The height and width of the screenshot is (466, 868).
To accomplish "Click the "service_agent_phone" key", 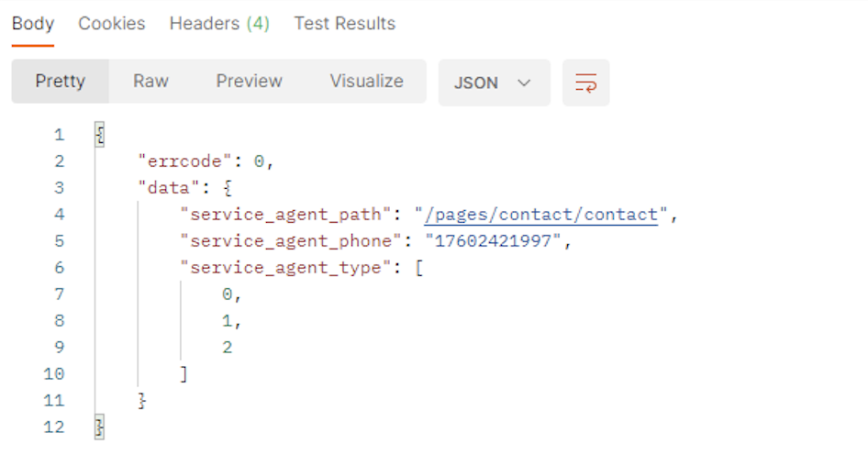I will click(x=291, y=240).
